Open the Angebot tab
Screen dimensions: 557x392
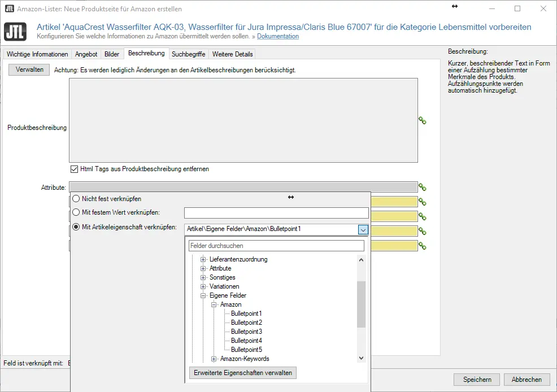[86, 54]
